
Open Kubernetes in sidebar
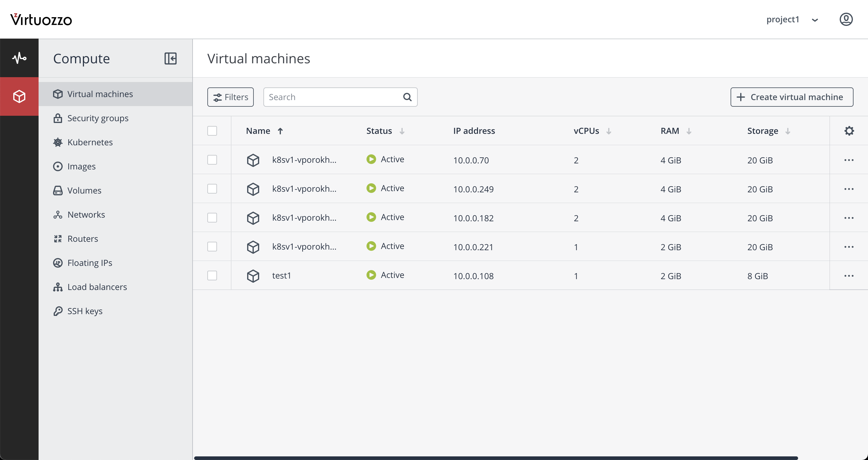[90, 142]
